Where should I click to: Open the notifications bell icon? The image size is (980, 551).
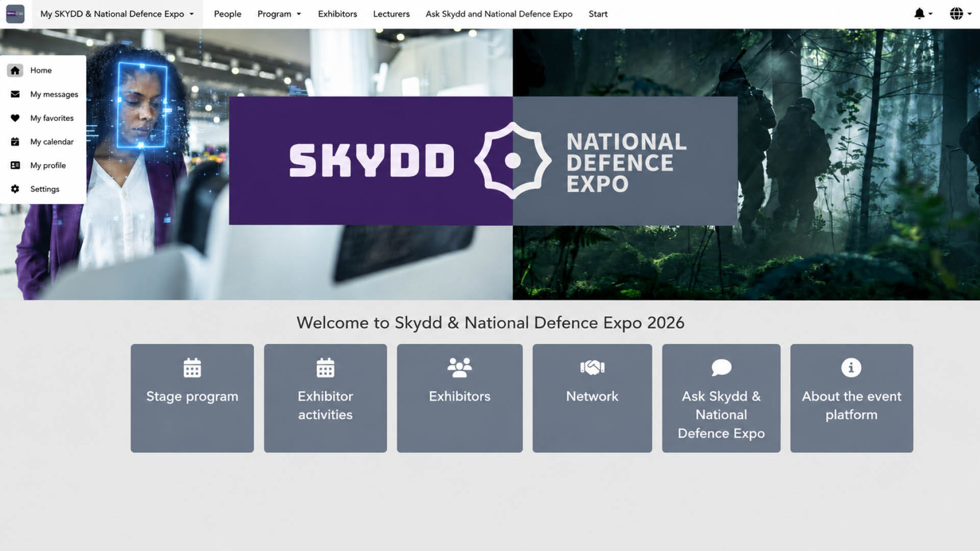pos(919,14)
